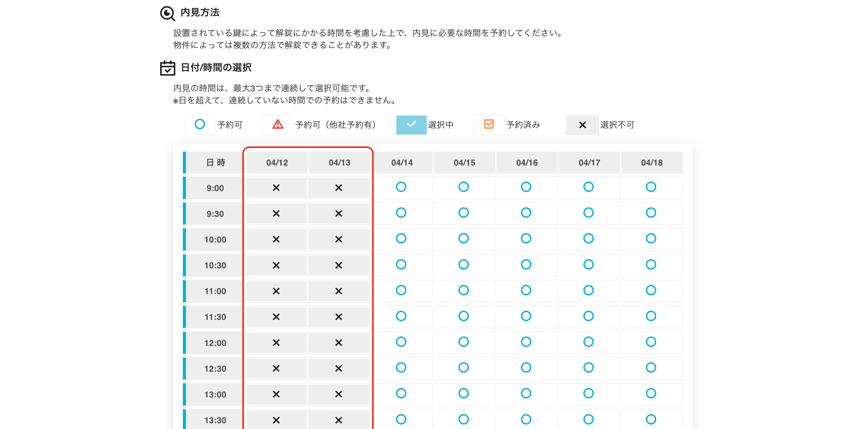This screenshot has width=868, height=429.
Task: Click the unavailable X at 04/13 9:00
Action: 339,188
